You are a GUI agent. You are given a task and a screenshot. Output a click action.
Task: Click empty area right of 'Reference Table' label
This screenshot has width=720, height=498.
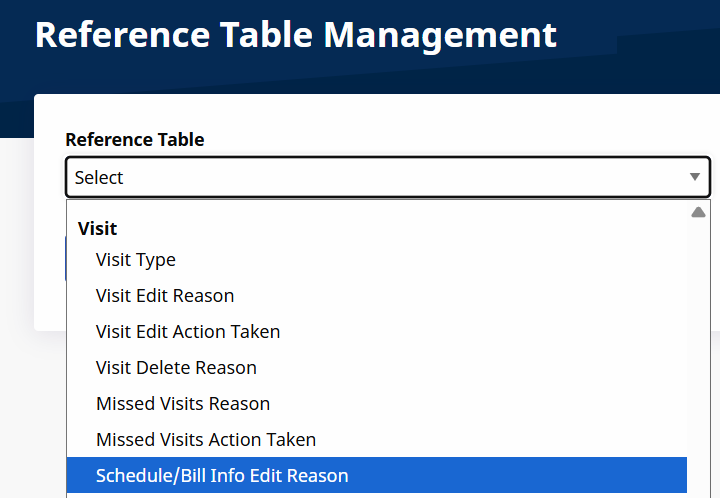click(x=450, y=140)
